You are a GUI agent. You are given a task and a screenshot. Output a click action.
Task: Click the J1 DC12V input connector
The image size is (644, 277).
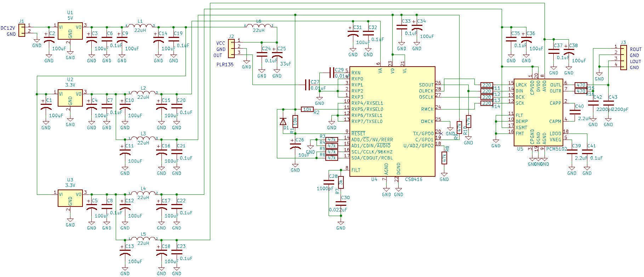[22, 30]
